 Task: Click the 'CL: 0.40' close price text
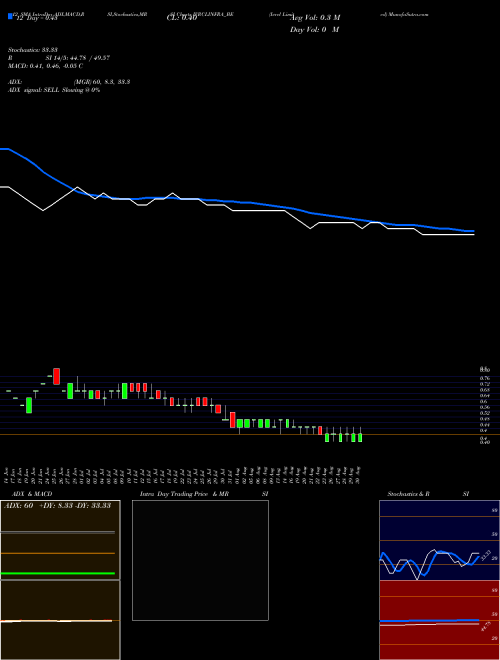point(182,18)
